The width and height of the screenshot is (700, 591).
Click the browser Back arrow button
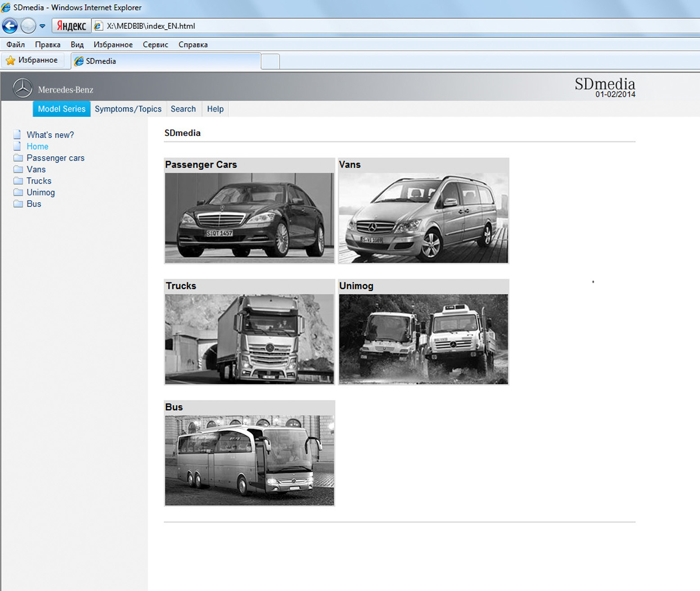coord(10,26)
